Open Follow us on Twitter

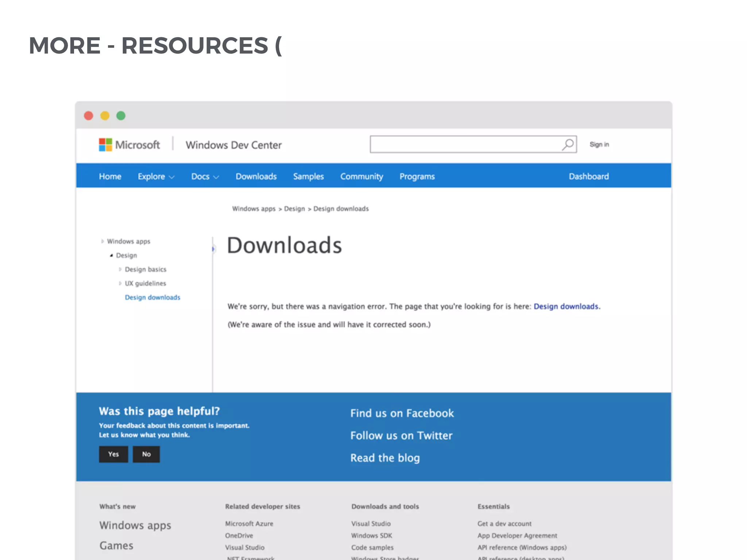tap(401, 435)
